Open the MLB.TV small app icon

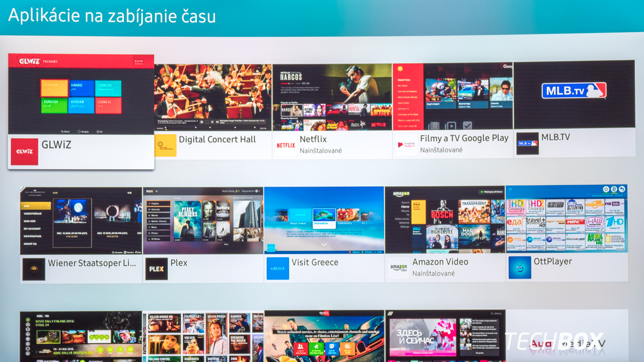(x=528, y=143)
